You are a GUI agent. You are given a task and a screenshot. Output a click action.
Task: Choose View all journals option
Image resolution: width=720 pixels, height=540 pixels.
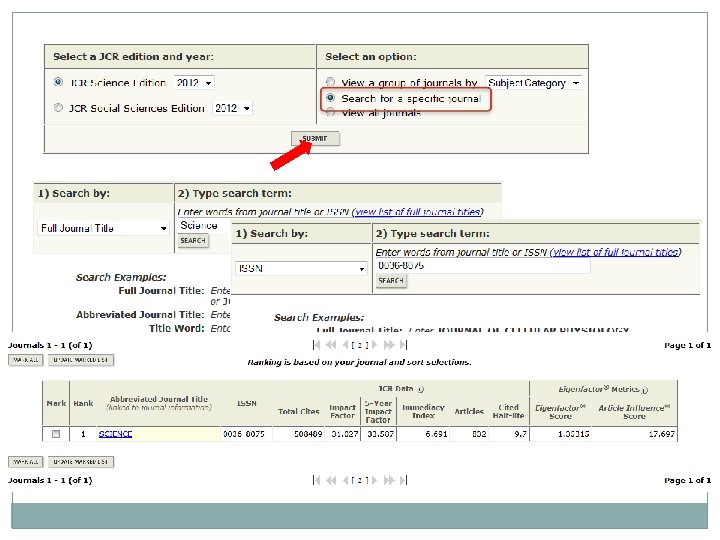pyautogui.click(x=330, y=112)
